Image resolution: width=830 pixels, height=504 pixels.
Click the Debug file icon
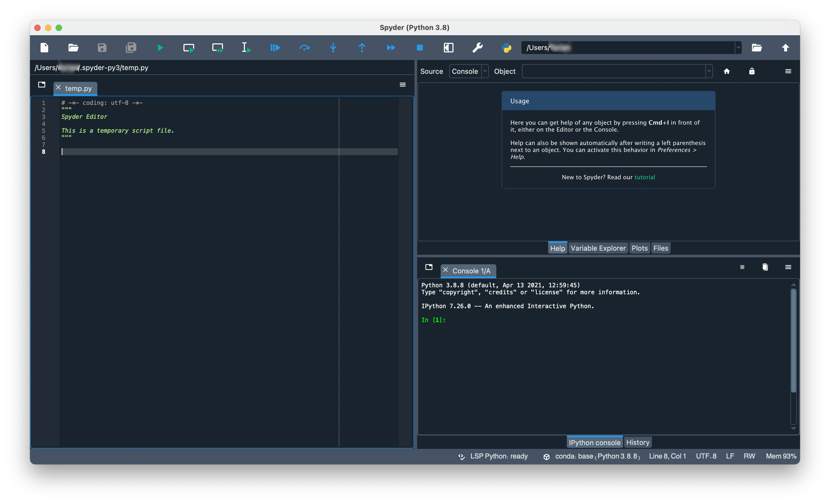(x=275, y=48)
